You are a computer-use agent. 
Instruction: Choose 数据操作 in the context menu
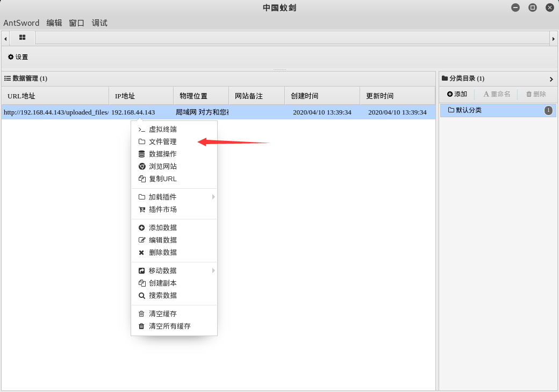click(174, 154)
